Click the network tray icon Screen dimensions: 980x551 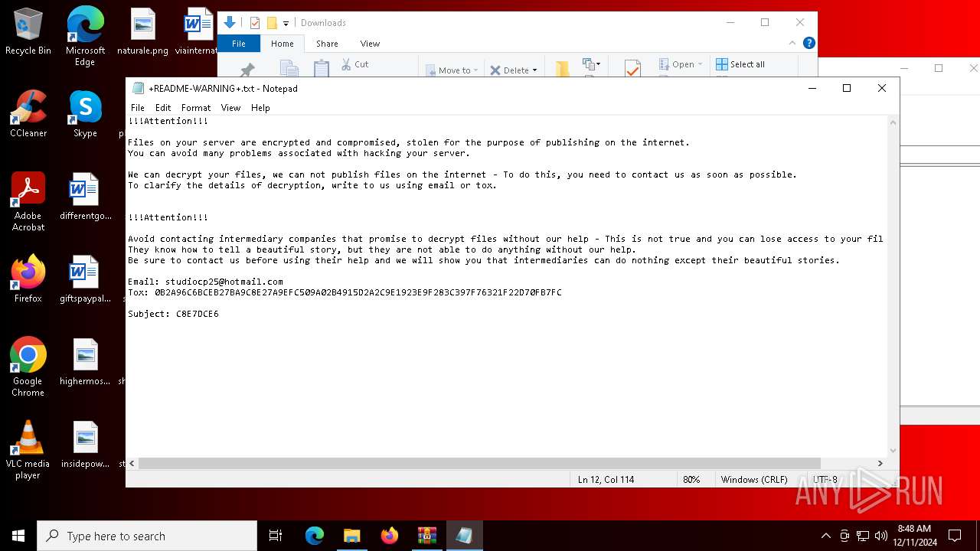coord(863,536)
